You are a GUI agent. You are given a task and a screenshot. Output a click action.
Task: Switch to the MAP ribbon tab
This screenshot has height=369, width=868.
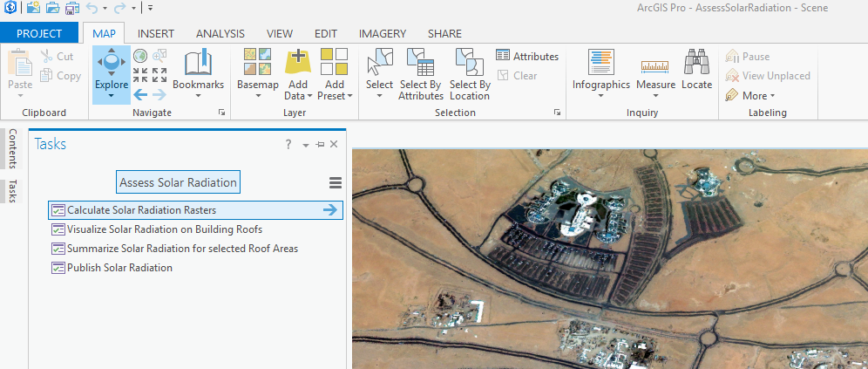point(104,33)
